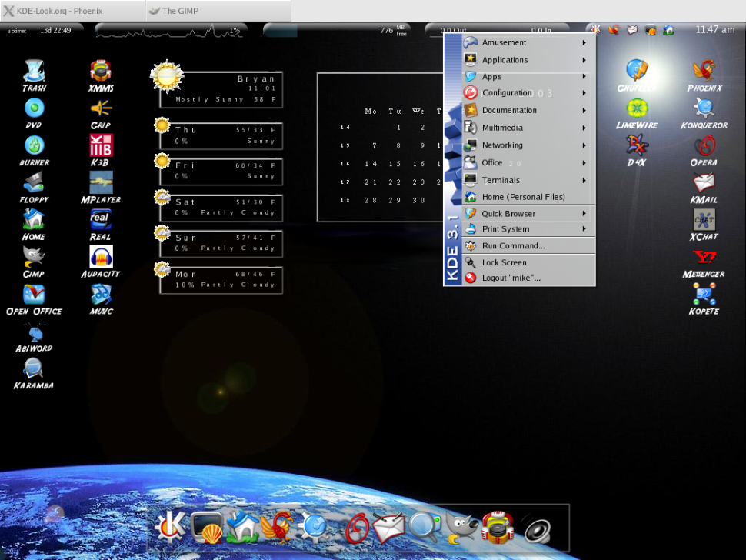
Task: Click the Bryan current weather panel
Action: (221, 90)
